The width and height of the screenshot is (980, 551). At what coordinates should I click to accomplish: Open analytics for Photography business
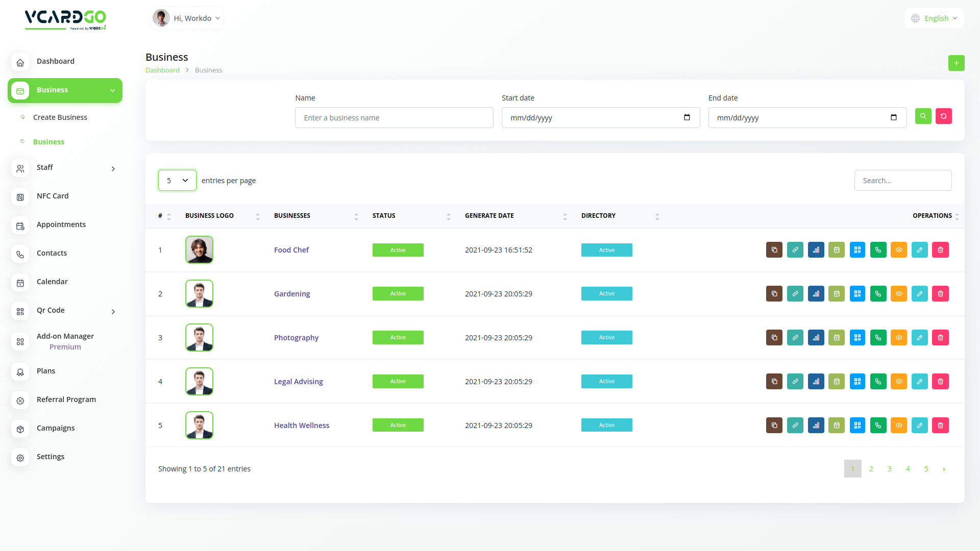coord(816,338)
